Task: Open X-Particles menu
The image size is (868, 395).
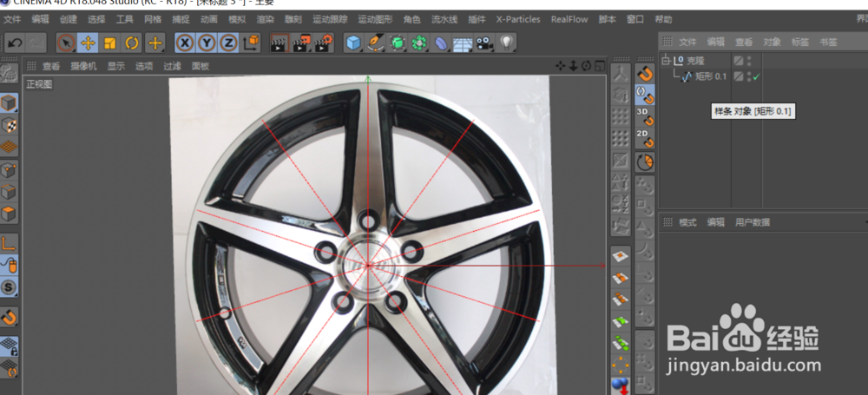Action: [518, 19]
